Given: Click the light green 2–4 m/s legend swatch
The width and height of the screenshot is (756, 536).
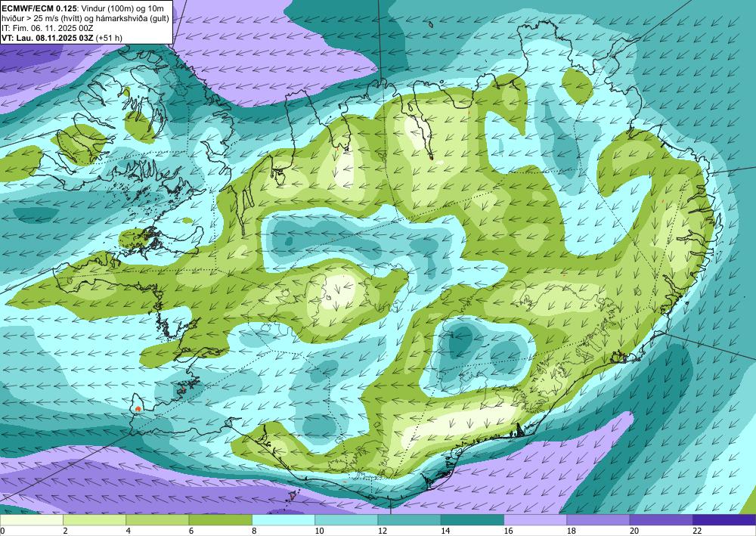Looking at the screenshot, I should point(94,520).
